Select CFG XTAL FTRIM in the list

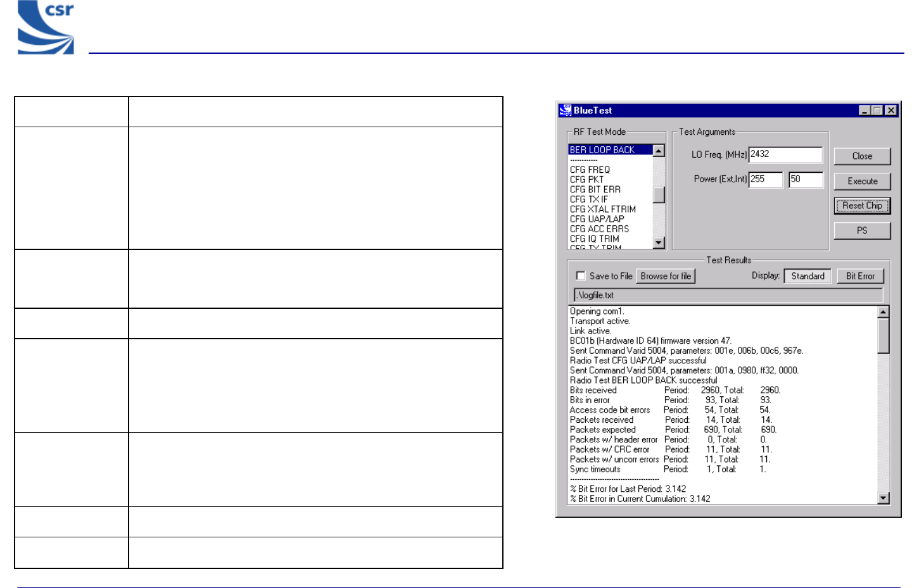[x=603, y=210]
